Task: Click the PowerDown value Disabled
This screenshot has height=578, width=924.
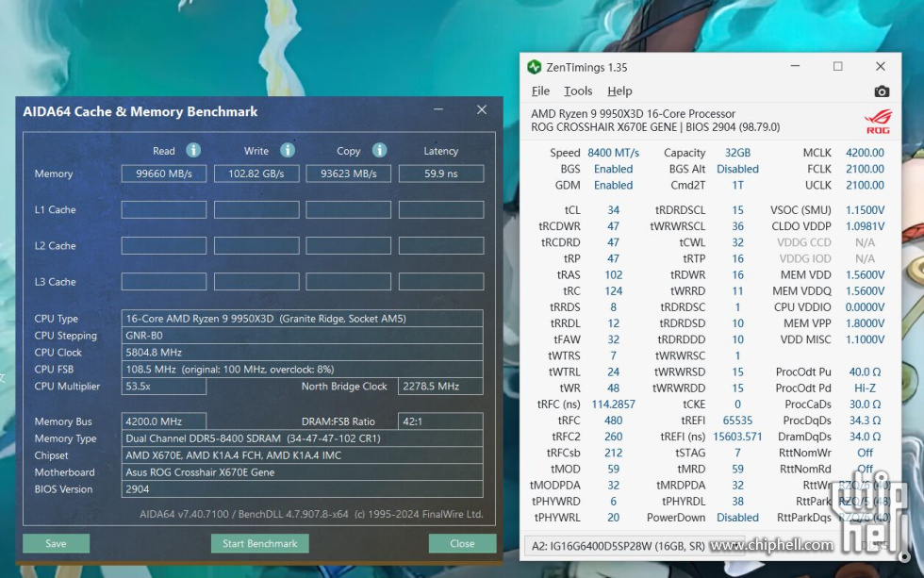Action: tap(737, 518)
